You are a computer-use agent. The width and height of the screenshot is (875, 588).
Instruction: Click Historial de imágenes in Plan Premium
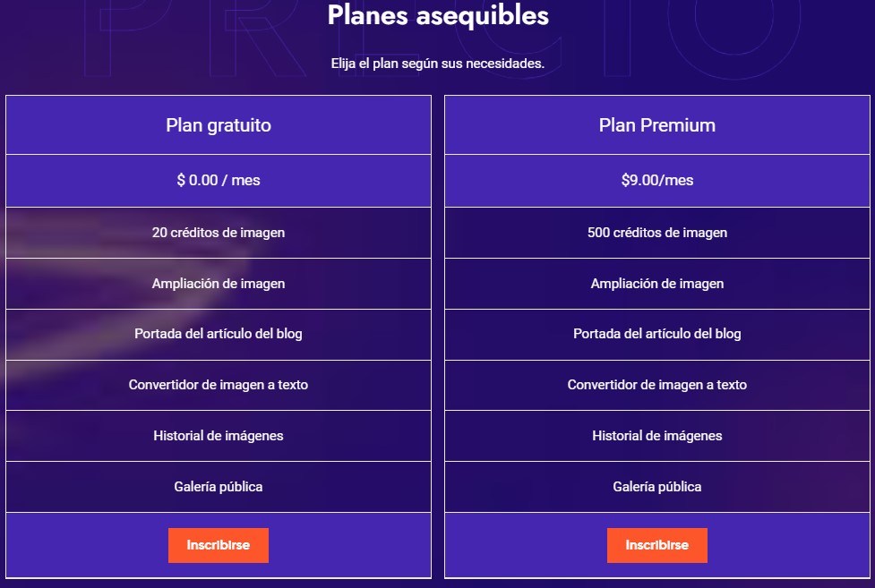[x=657, y=436]
